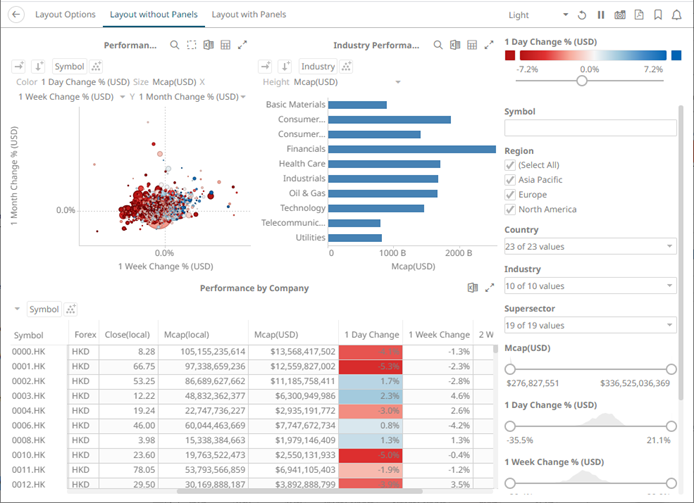Export Performance by Company table to Excel
Viewport: 694px width, 503px height.
(x=472, y=288)
